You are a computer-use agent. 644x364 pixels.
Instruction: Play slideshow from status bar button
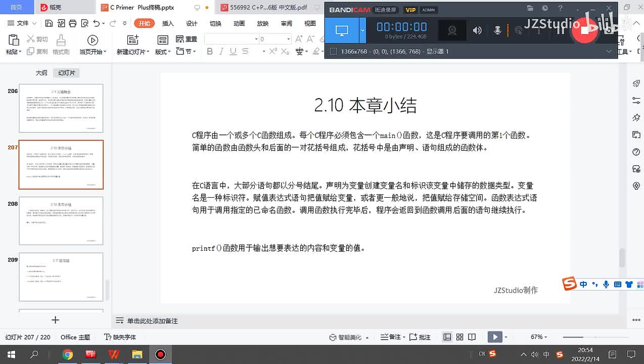pos(495,337)
